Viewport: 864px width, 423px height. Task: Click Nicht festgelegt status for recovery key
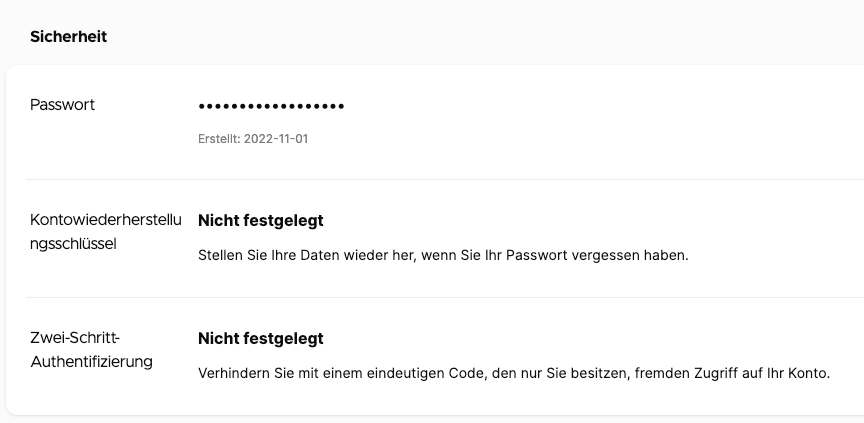tap(261, 220)
